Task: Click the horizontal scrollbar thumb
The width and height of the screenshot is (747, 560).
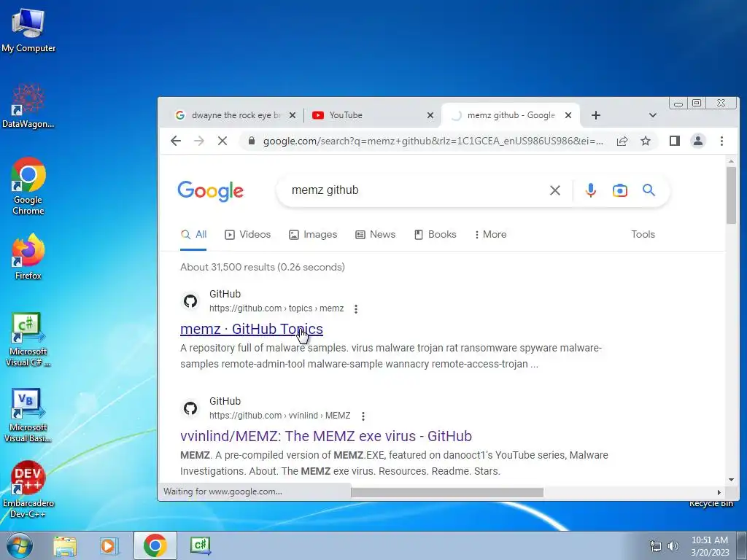Action: coord(447,492)
